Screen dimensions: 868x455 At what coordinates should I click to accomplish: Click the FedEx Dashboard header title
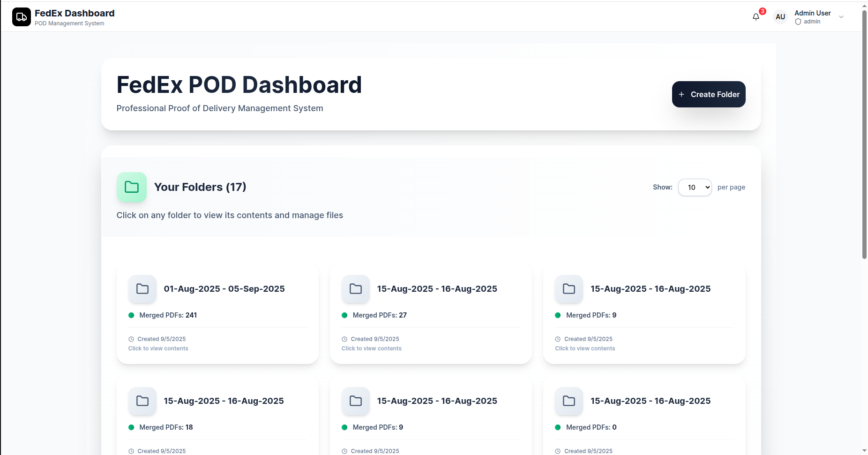[75, 13]
